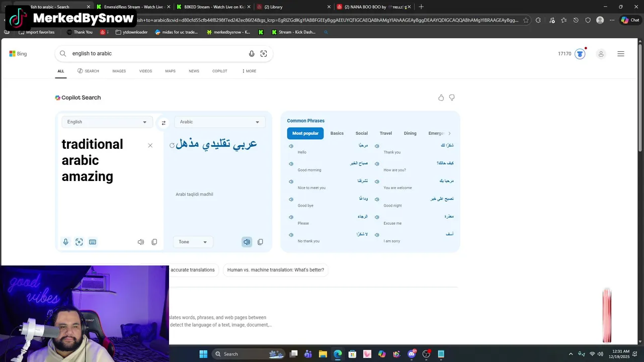Copy the English source text
Image resolution: width=644 pixels, height=362 pixels.
tap(154, 242)
